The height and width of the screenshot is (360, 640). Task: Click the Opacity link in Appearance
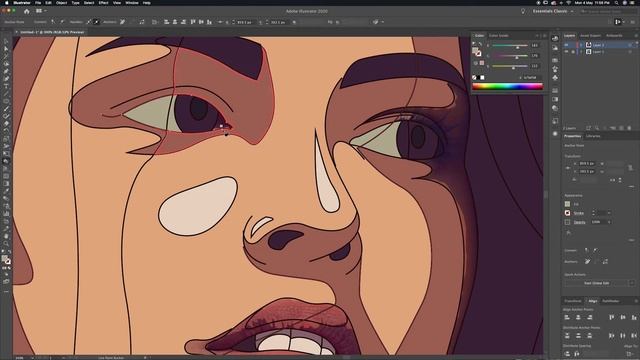tap(580, 222)
